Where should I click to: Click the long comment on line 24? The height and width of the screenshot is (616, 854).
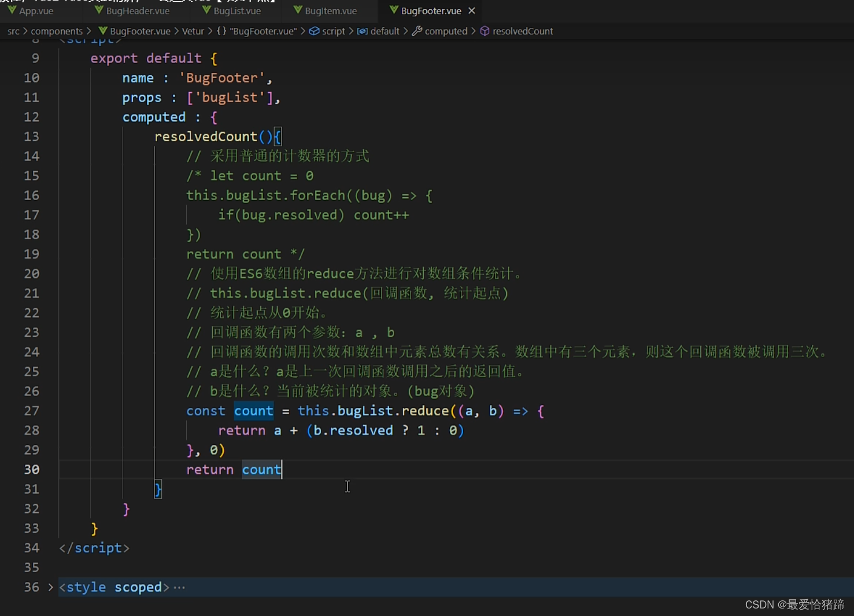pyautogui.click(x=508, y=352)
